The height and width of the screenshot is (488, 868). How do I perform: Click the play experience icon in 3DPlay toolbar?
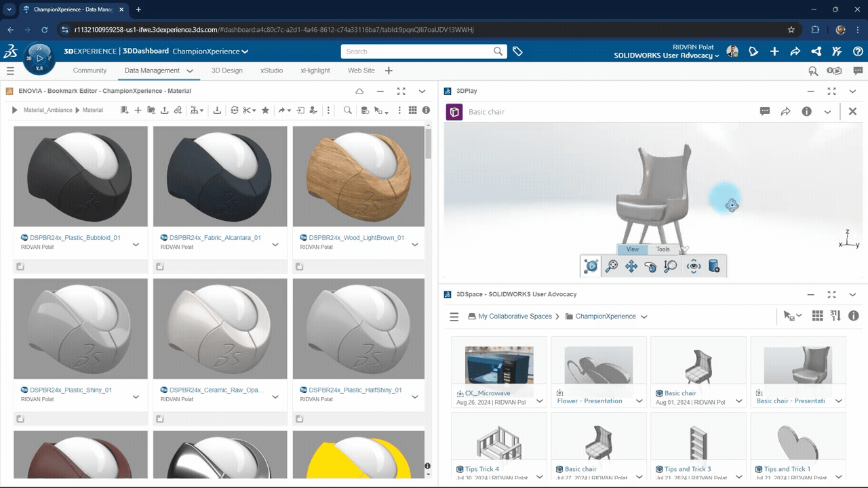pos(591,266)
